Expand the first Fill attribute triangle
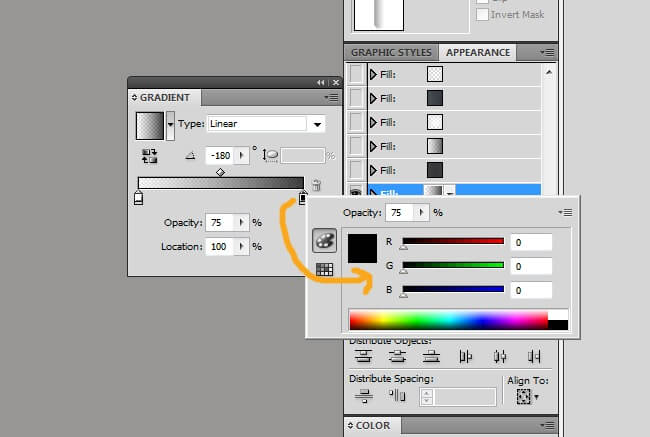 coord(374,74)
